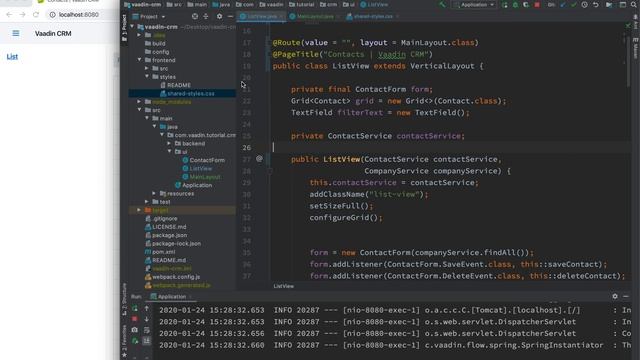Image resolution: width=640 pixels, height=360 pixels.
Task: Open the List link in the browser page
Action: 12,56
